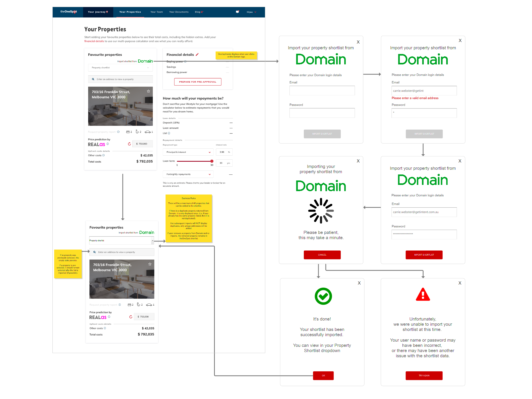Image resolution: width=532 pixels, height=399 pixels.
Task: Click Password field in empty login modal
Action: click(x=322, y=113)
